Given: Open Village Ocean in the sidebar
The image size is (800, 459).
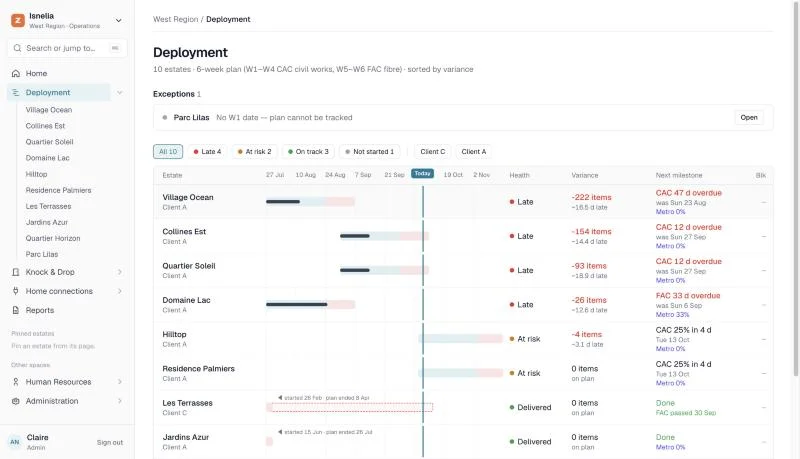Looking at the screenshot, I should pyautogui.click(x=48, y=110).
